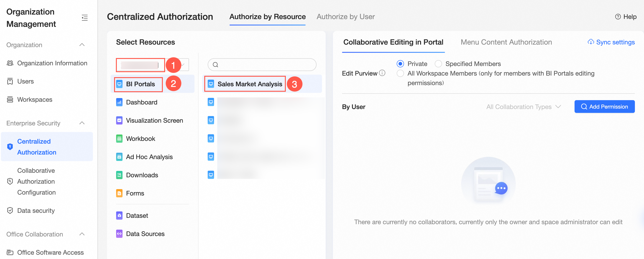The image size is (644, 259).
Task: Switch to Authorize by User tab
Action: tap(345, 17)
